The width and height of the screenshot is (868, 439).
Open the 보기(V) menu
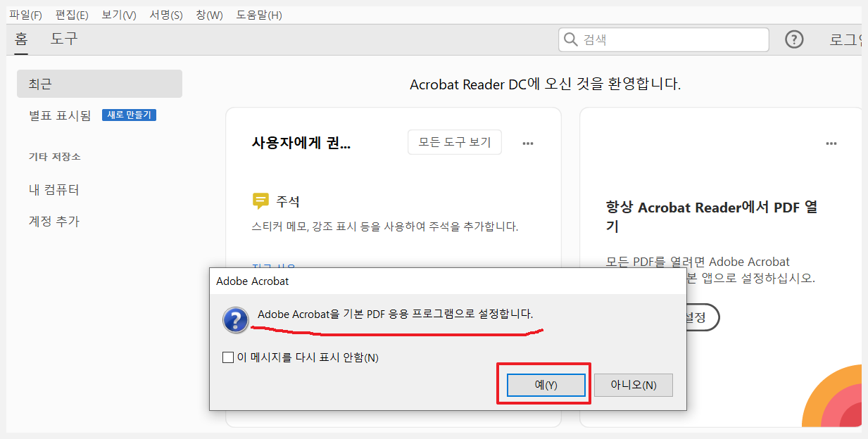(x=119, y=15)
